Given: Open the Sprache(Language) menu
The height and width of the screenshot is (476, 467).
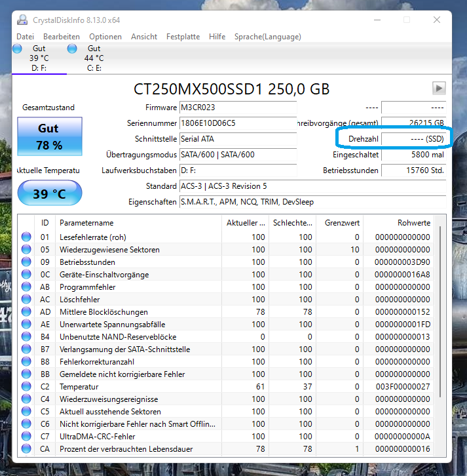Looking at the screenshot, I should (x=267, y=37).
